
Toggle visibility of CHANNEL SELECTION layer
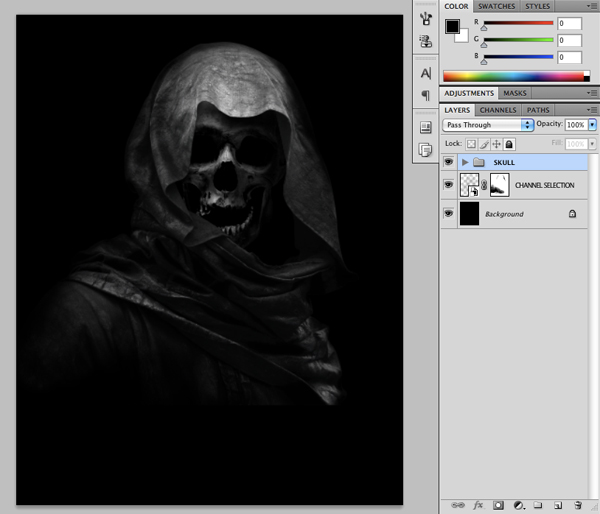tap(448, 185)
